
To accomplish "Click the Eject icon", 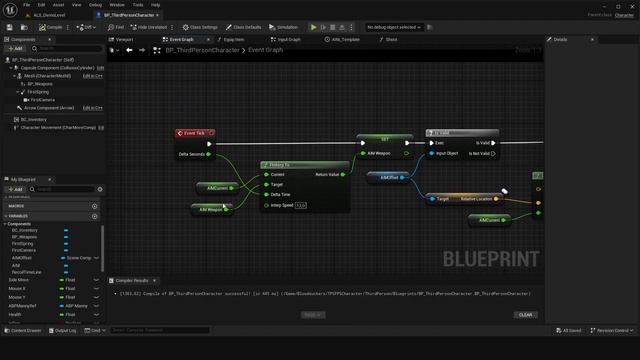I will coord(342,27).
